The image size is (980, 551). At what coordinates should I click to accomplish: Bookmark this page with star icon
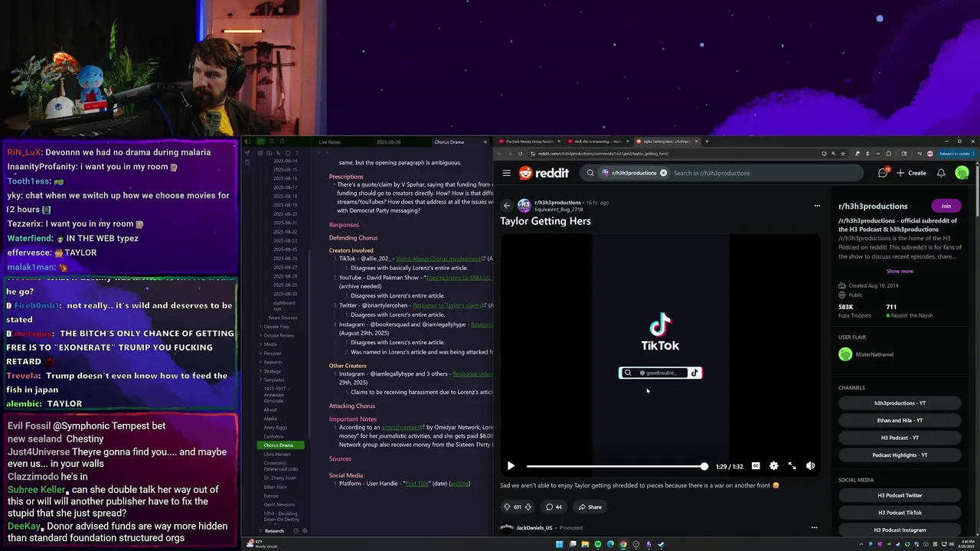coord(843,153)
